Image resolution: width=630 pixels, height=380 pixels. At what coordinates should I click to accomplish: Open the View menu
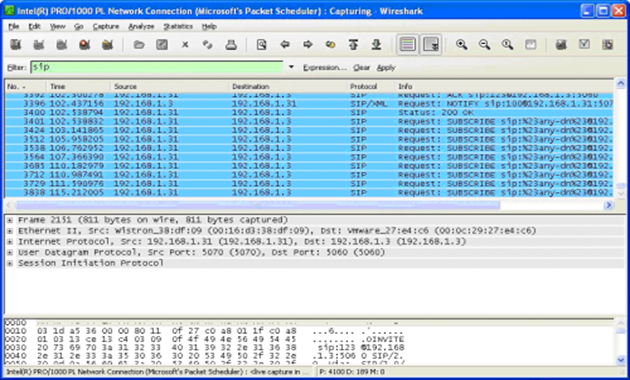pos(57,27)
